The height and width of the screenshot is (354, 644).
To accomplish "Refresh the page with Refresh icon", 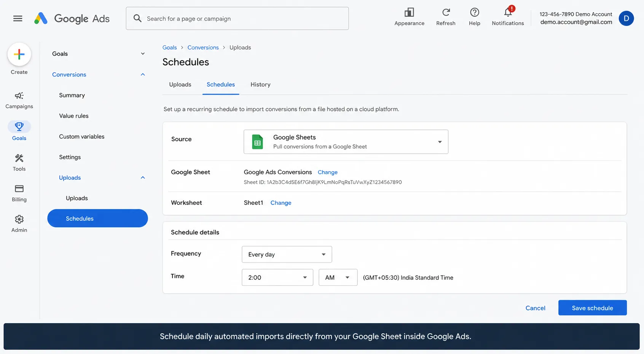I will (446, 13).
